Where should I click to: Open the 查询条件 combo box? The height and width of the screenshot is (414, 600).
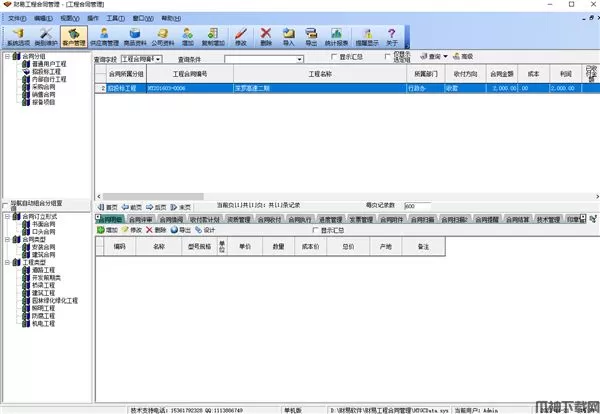point(263,60)
